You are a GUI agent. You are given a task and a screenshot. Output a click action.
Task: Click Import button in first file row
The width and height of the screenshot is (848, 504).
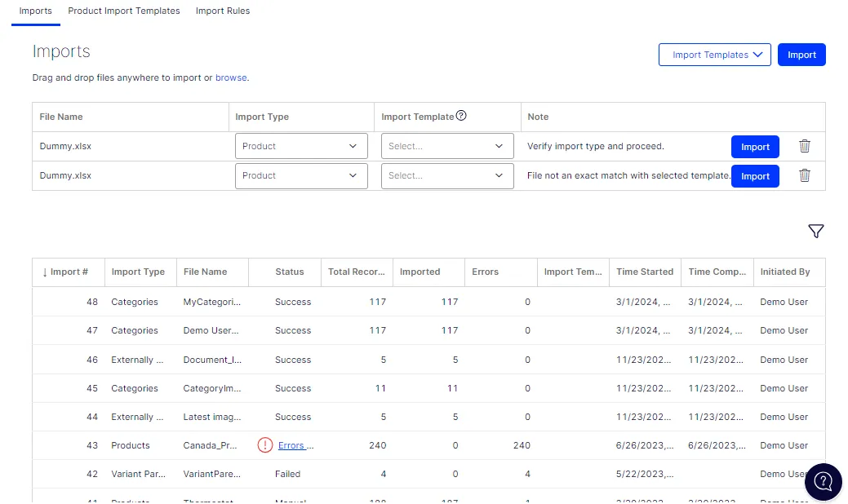pos(755,147)
